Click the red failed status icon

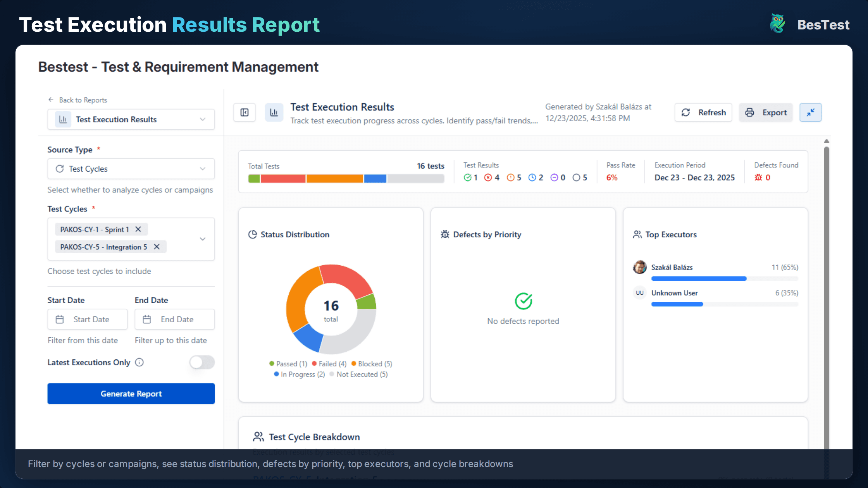488,177
